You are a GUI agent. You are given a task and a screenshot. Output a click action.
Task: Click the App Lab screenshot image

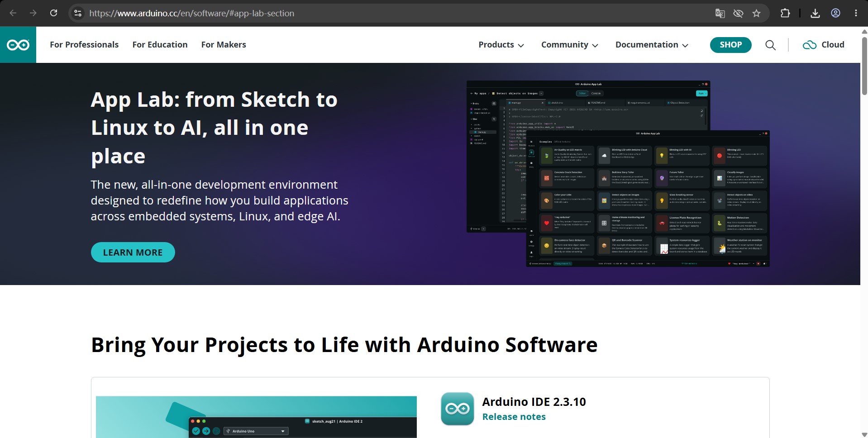tap(618, 174)
